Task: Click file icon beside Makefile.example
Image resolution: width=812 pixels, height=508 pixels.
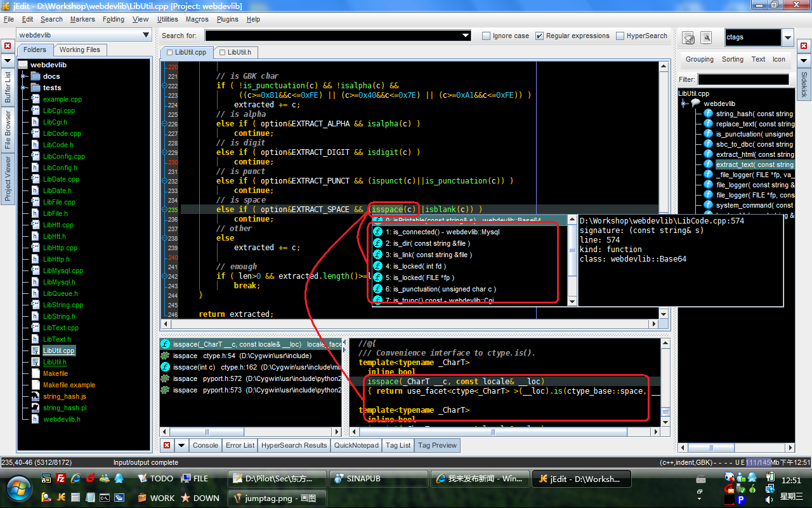Action: coord(36,385)
